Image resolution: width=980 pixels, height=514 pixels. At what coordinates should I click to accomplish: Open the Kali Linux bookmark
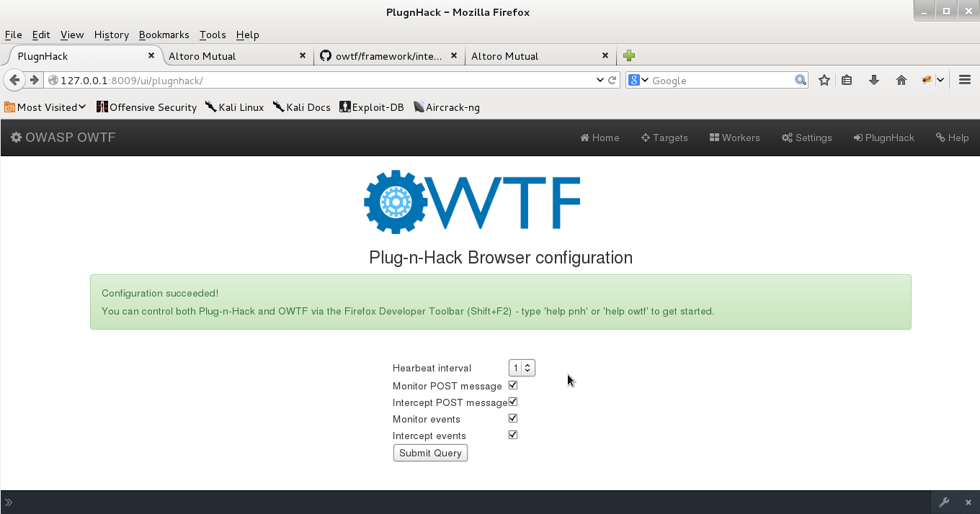pyautogui.click(x=234, y=107)
